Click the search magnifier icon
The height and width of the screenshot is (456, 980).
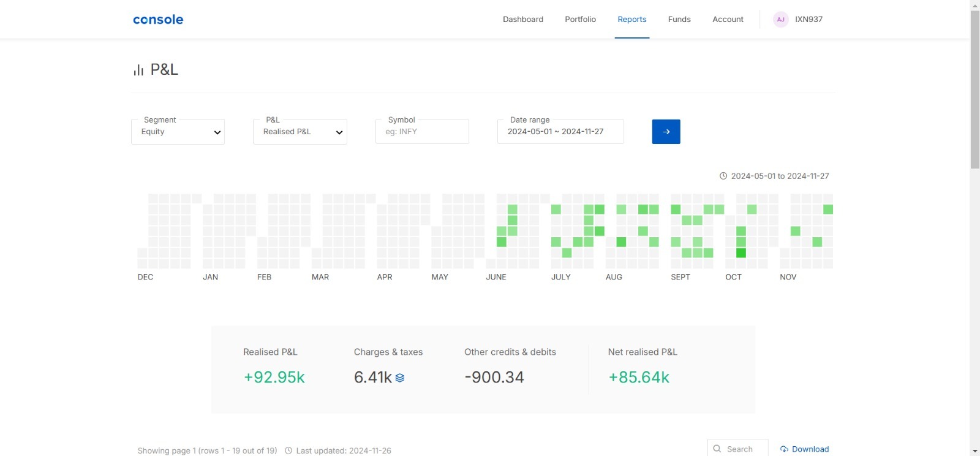717,449
